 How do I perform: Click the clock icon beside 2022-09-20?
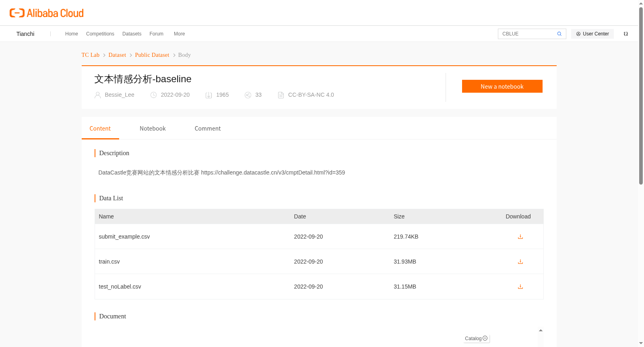click(153, 95)
